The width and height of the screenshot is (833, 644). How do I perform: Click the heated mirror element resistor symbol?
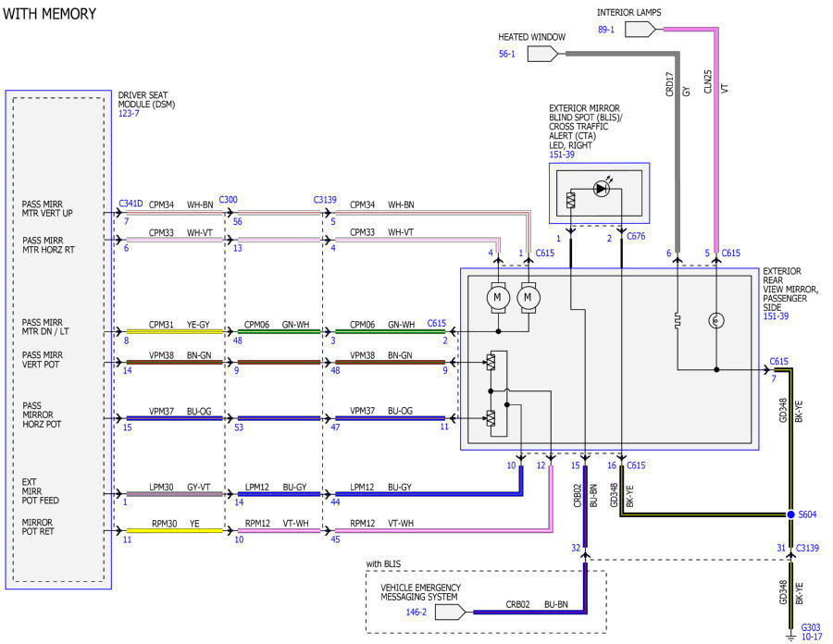[x=678, y=321]
